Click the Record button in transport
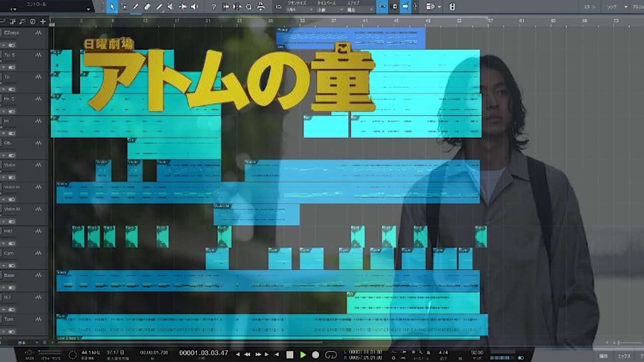The height and width of the screenshot is (362, 644). coord(315,354)
